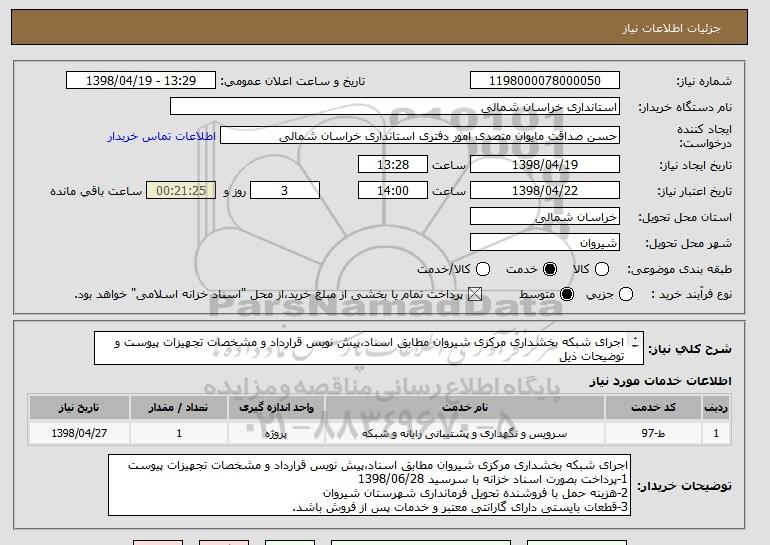Click the delivery city field شیروان
Viewport: 770px width, 545px height.
click(545, 243)
